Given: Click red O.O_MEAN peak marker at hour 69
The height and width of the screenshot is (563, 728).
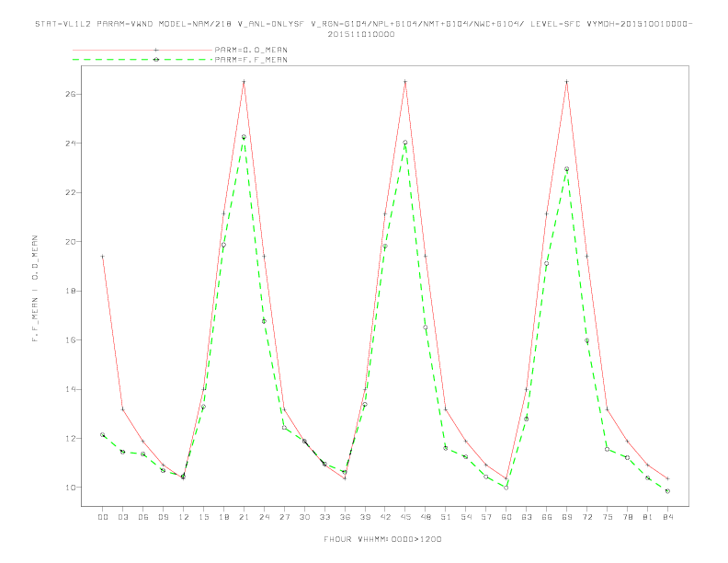Looking at the screenshot, I should tap(567, 82).
